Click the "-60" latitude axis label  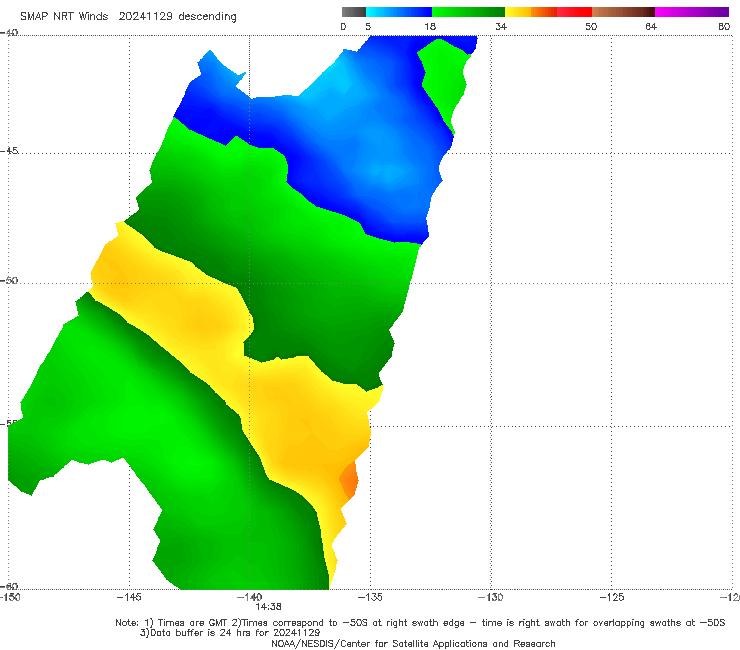tap(9, 586)
